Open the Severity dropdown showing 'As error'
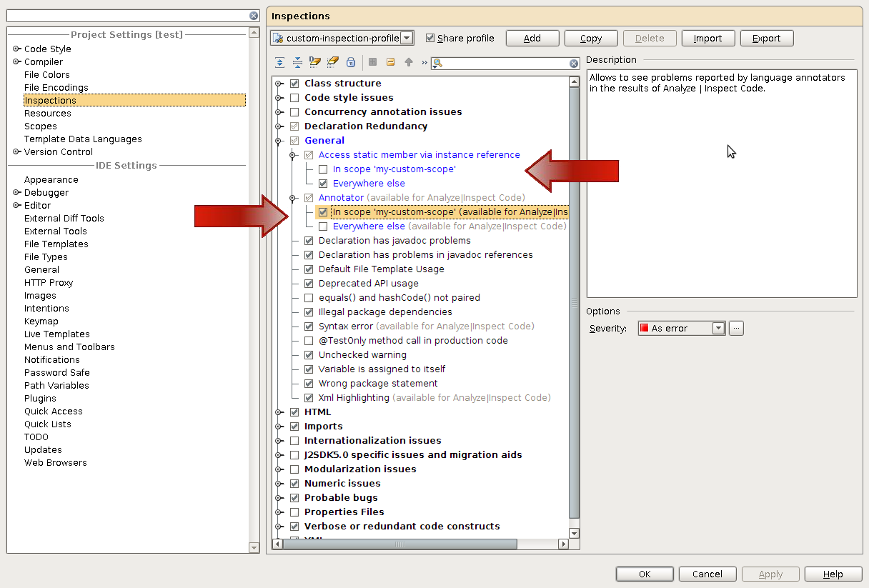Image resolution: width=869 pixels, height=588 pixels. [717, 328]
